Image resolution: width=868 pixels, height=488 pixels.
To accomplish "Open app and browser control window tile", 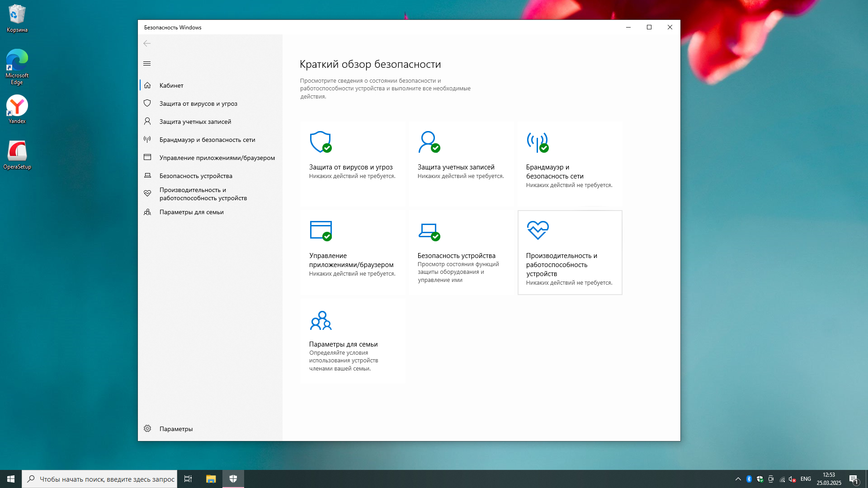I will [352, 252].
